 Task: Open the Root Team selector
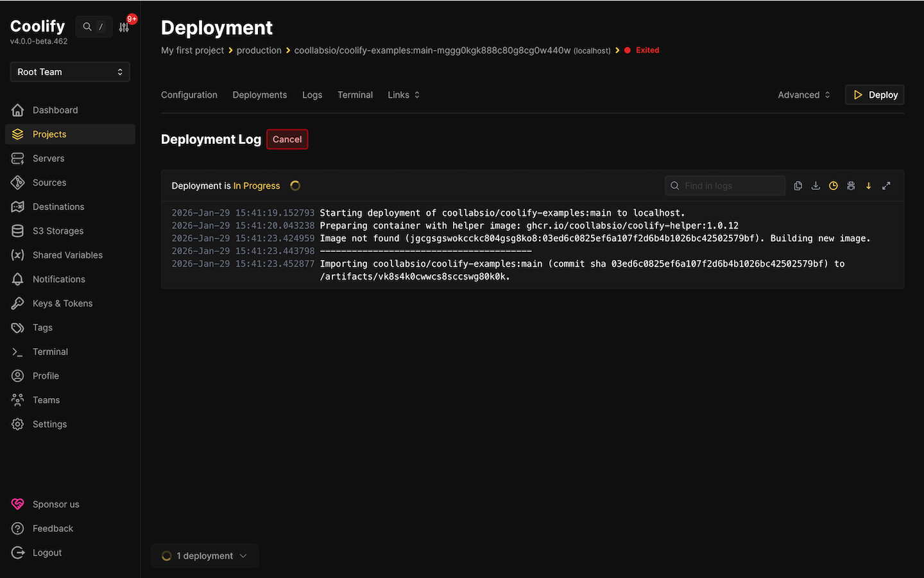69,71
